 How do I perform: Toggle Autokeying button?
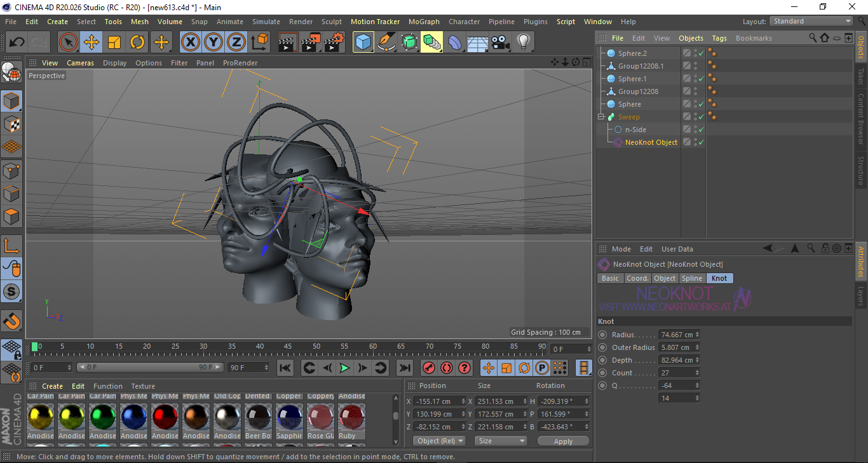coord(447,368)
